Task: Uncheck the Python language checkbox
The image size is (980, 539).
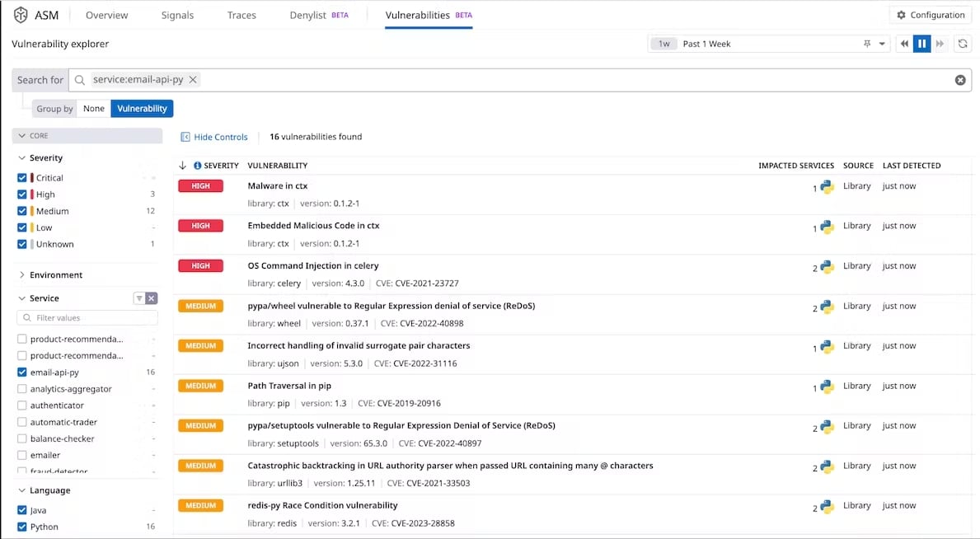Action: 22,527
